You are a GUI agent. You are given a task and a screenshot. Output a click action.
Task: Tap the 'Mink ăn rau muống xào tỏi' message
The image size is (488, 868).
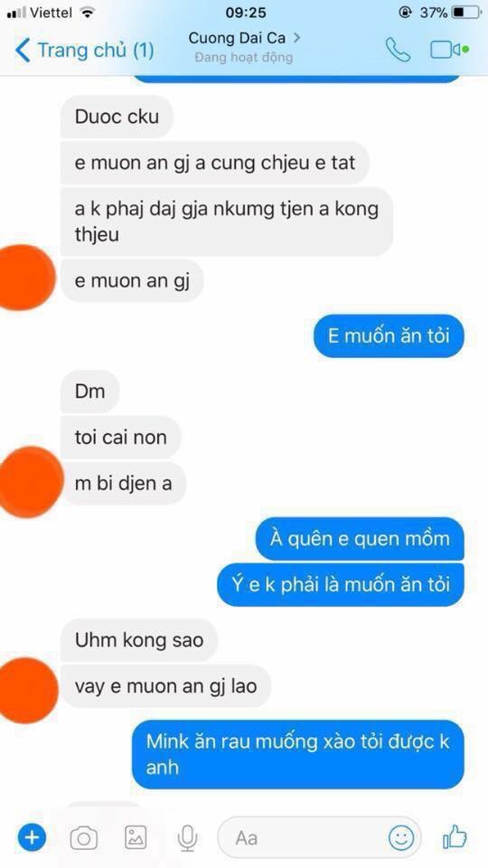point(297,754)
